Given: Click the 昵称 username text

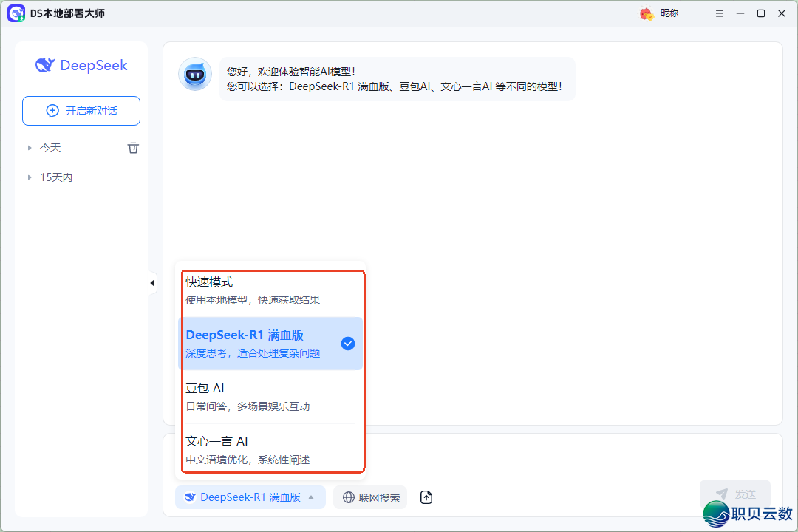Looking at the screenshot, I should click(x=669, y=13).
